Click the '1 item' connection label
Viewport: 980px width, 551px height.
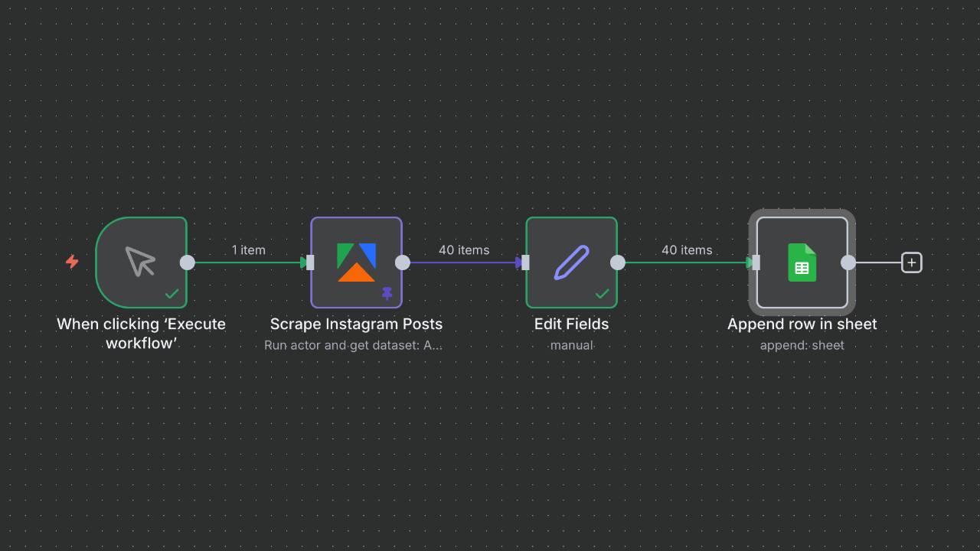[248, 250]
